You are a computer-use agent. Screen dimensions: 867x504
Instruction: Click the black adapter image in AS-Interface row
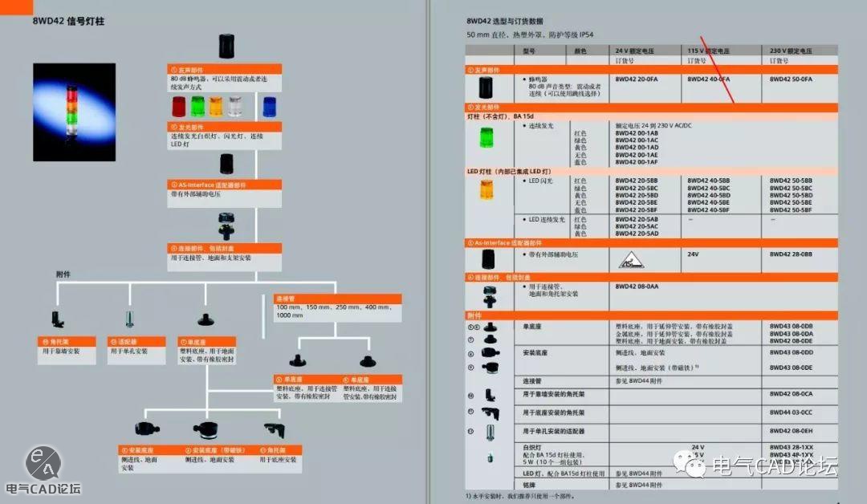coord(488,258)
